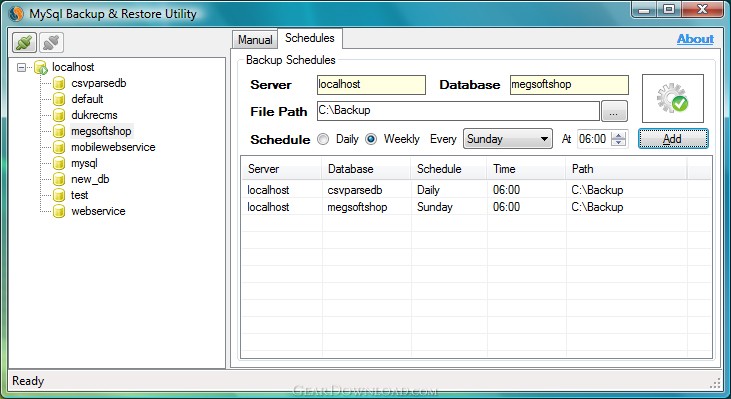
Task: Click the Sunday cell in schedule list
Action: point(434,207)
